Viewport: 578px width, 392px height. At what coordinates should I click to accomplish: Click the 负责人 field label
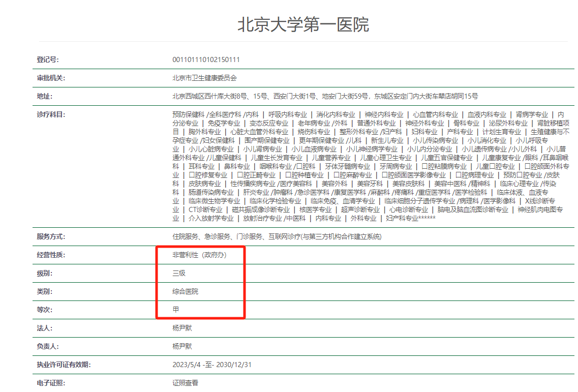[48, 346]
